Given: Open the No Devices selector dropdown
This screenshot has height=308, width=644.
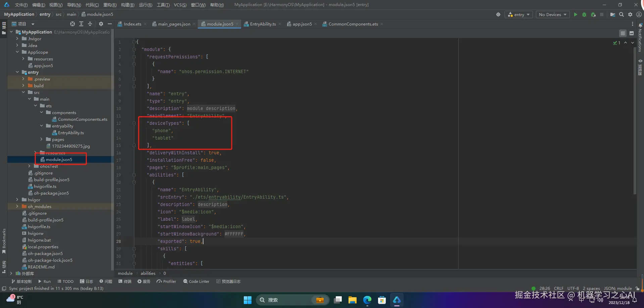Looking at the screenshot, I should 553,14.
